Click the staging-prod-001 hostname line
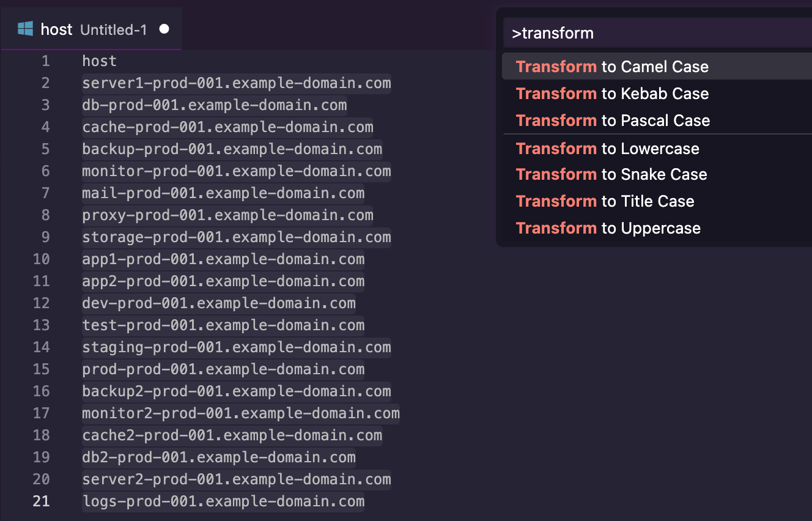The image size is (812, 521). click(x=236, y=347)
